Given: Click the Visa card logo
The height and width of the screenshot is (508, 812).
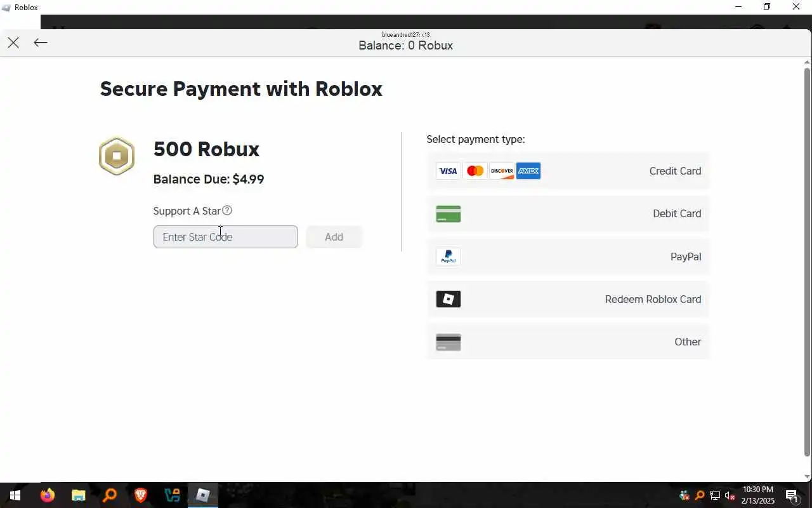Looking at the screenshot, I should pos(449,171).
